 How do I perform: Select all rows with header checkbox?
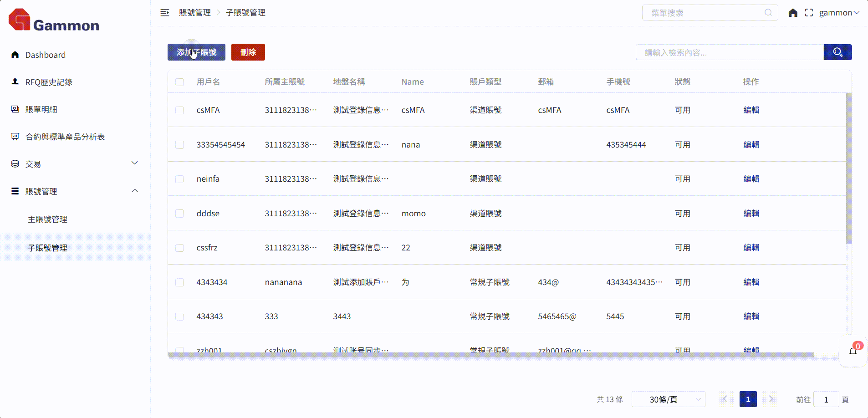[179, 82]
